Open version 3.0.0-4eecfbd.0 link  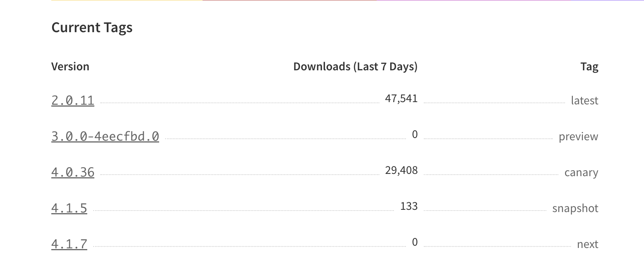[x=105, y=136]
